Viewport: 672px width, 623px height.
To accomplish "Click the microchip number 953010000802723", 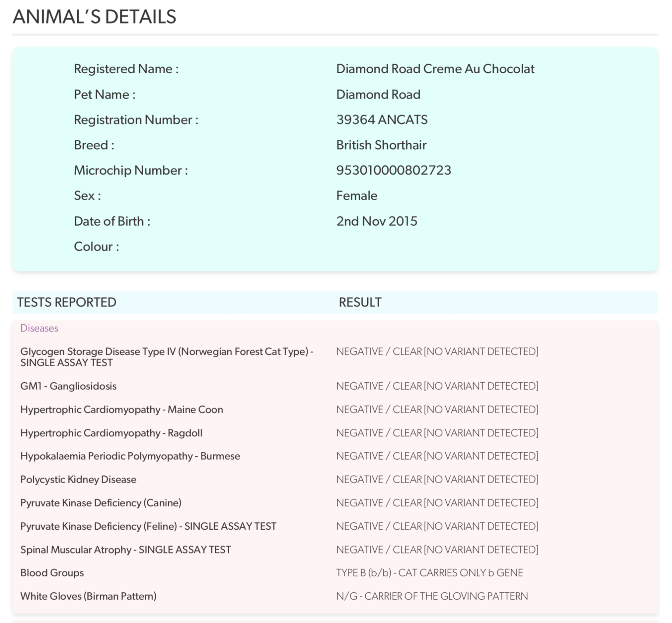I will click(394, 170).
